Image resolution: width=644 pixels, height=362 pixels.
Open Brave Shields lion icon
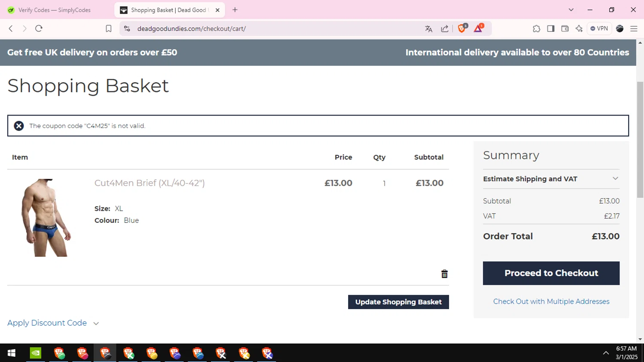[x=462, y=28]
